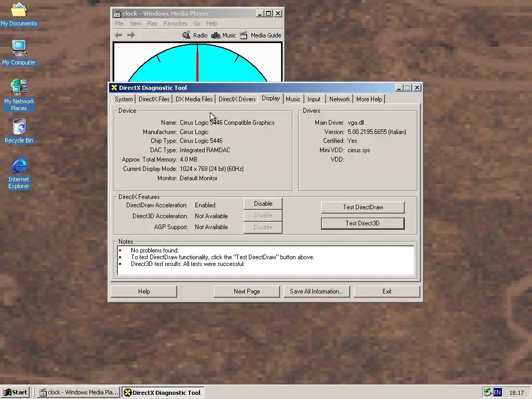Click Save All Information button
The width and height of the screenshot is (532, 399).
tap(316, 291)
